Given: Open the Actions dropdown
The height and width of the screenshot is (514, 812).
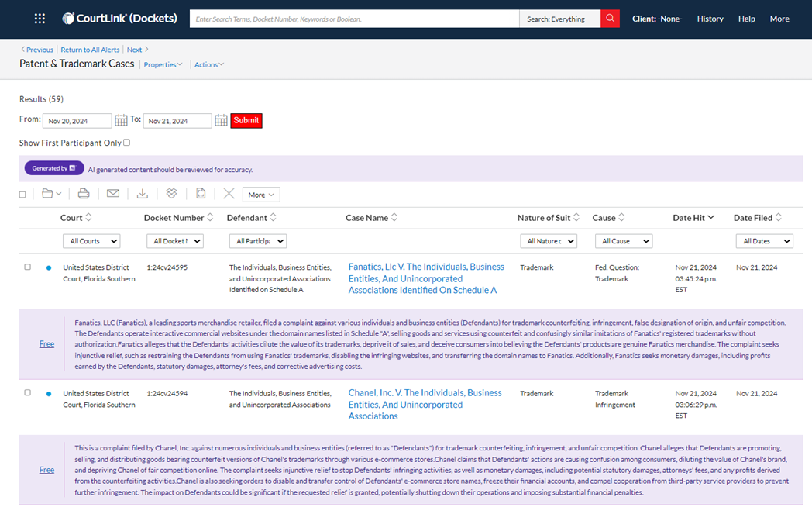Looking at the screenshot, I should point(209,65).
